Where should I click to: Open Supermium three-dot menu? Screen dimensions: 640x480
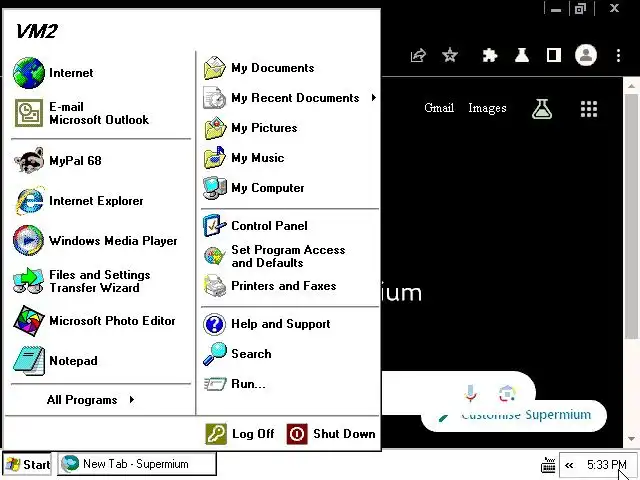point(618,55)
